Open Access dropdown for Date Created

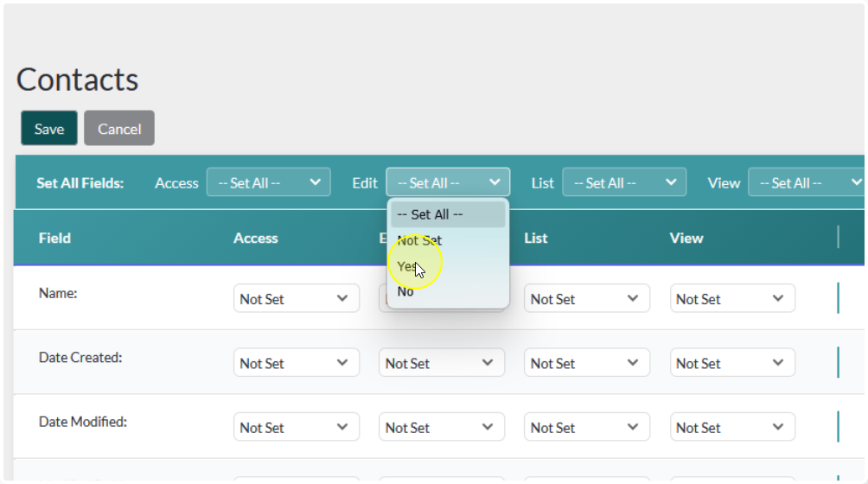(x=296, y=363)
